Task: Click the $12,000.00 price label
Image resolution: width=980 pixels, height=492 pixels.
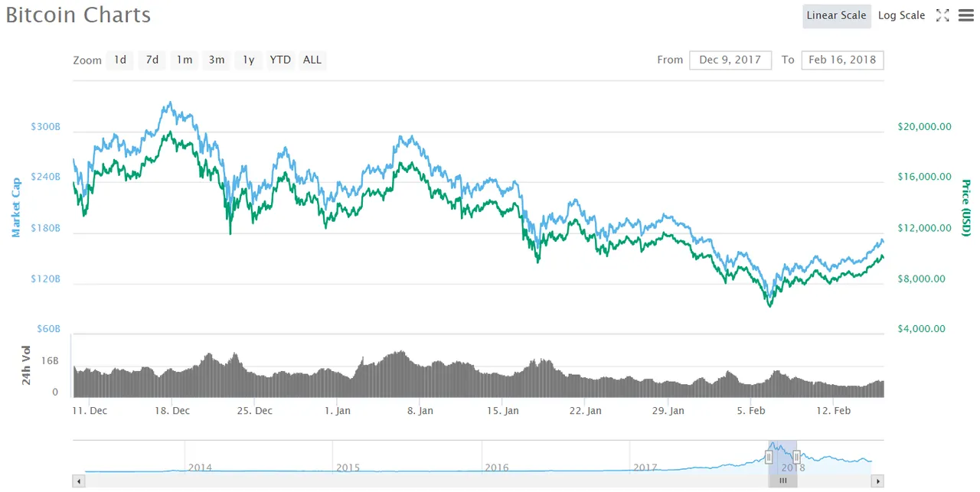Action: pos(924,228)
